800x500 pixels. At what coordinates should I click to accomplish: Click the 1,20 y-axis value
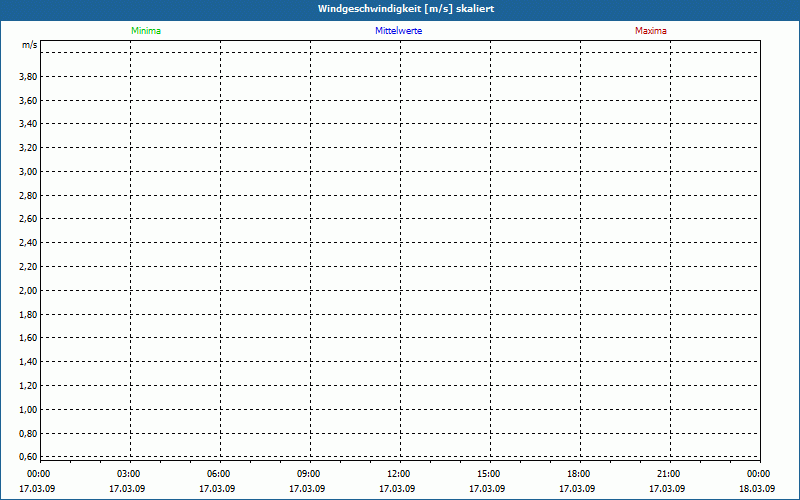click(x=29, y=386)
